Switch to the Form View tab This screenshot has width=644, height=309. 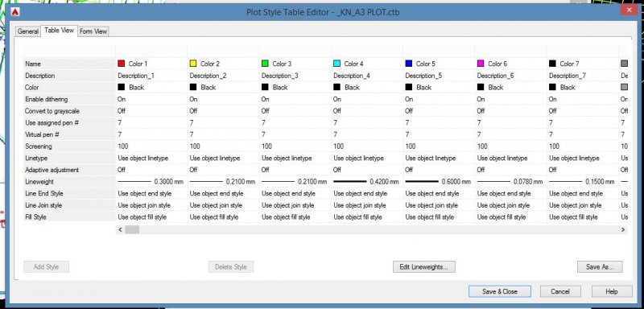tap(93, 31)
